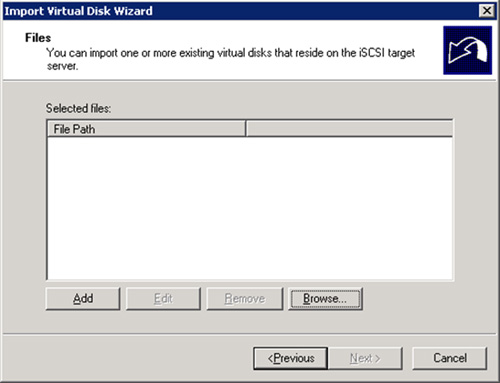Click the word Wizard in the title bar
The image size is (500, 383).
(133, 11)
